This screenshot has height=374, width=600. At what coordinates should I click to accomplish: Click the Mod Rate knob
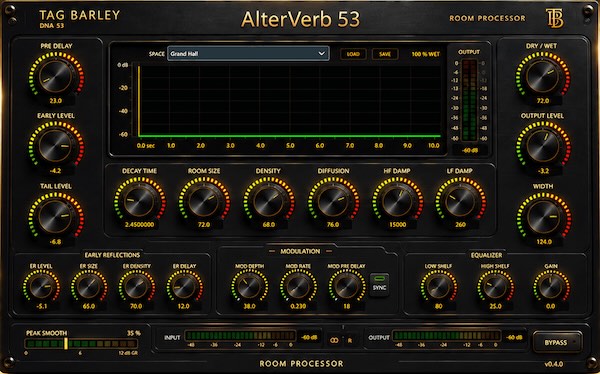pos(298,287)
